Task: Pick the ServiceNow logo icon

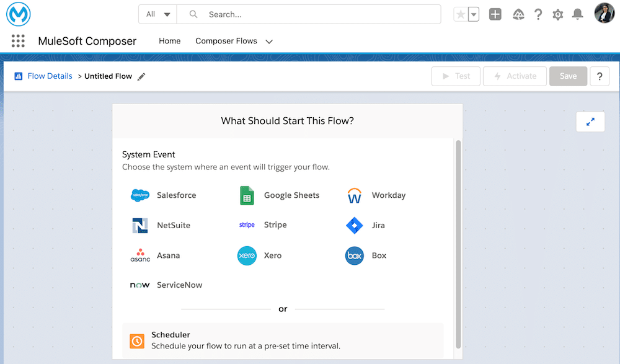Action: 139,285
